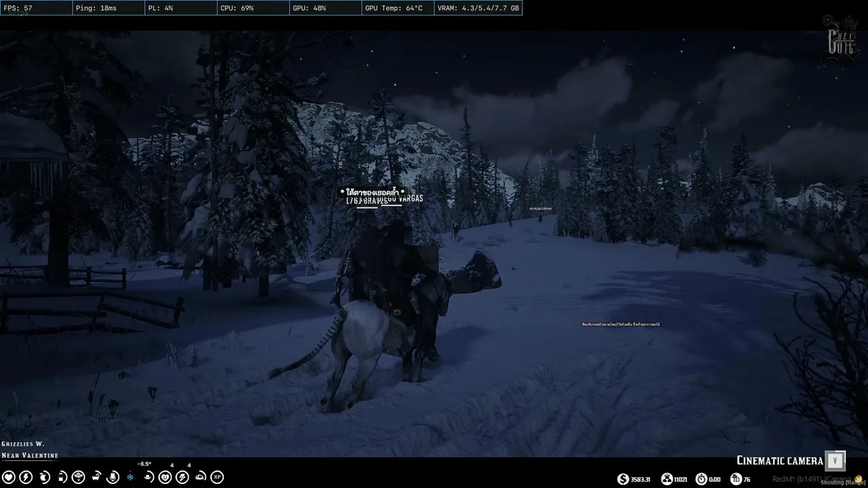The height and width of the screenshot is (488, 868).
Task: Click the cash amount 3583.31
Action: 641,480
